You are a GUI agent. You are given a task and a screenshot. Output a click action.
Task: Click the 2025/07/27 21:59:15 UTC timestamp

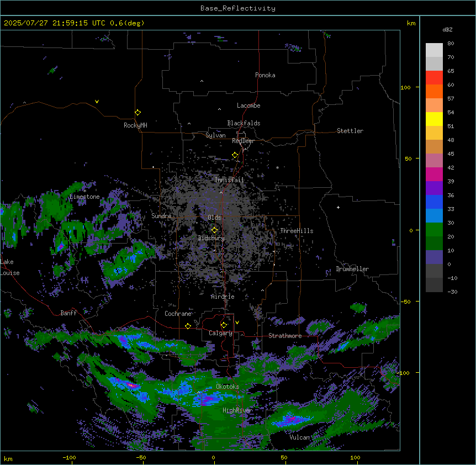(x=55, y=23)
